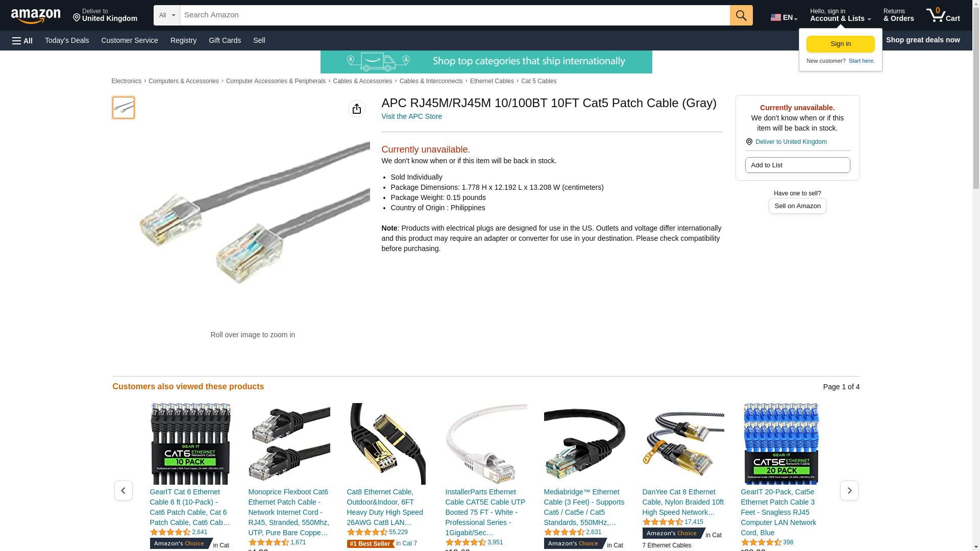This screenshot has width=980, height=551.
Task: Open the Add to List dropdown
Action: tap(797, 165)
